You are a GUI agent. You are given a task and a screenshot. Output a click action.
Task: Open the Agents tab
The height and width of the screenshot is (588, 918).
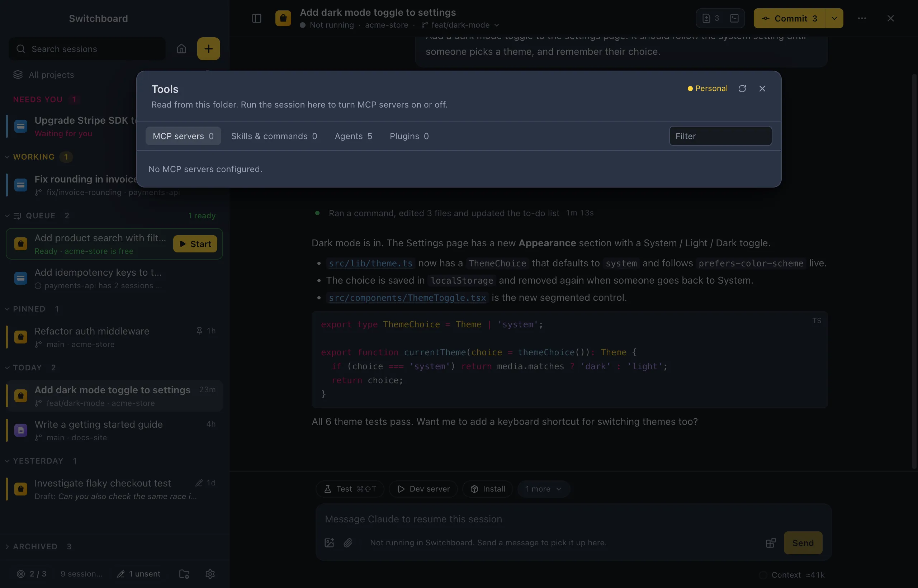(x=353, y=136)
